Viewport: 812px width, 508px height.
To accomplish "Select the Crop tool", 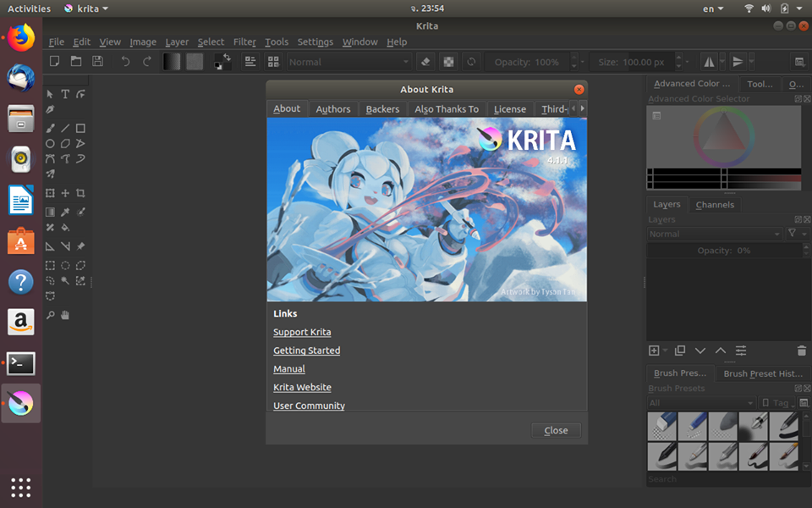I will coord(80,193).
